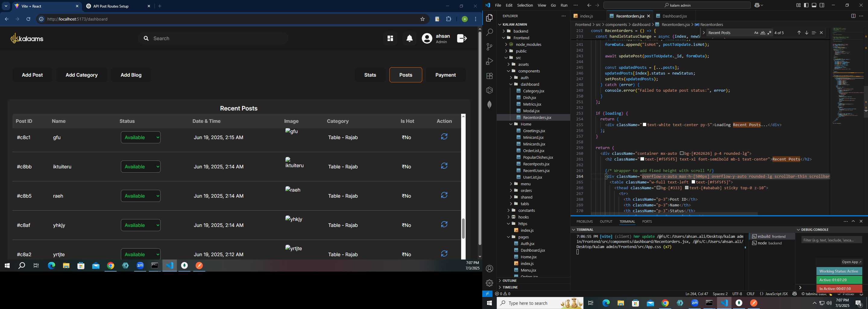Viewport: 868px width, 309px height.
Task: Toggle Use Regular Expression in find widget
Action: click(x=770, y=33)
